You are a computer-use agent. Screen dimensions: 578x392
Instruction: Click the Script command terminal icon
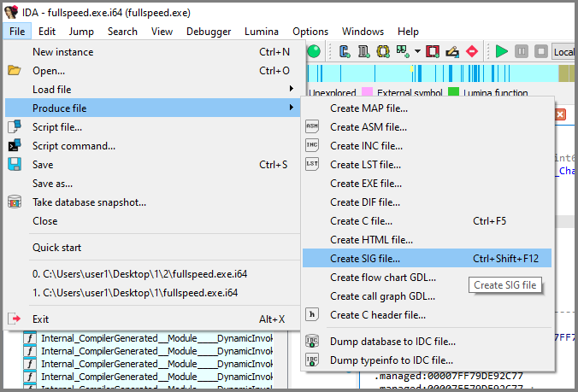point(15,145)
